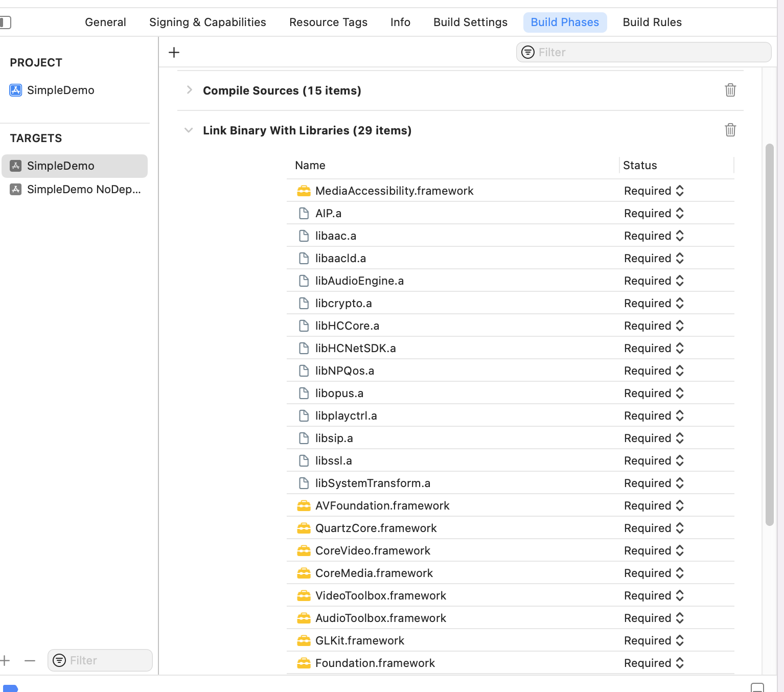Click the libopus.a file icon
The image size is (784, 692).
coord(304,393)
